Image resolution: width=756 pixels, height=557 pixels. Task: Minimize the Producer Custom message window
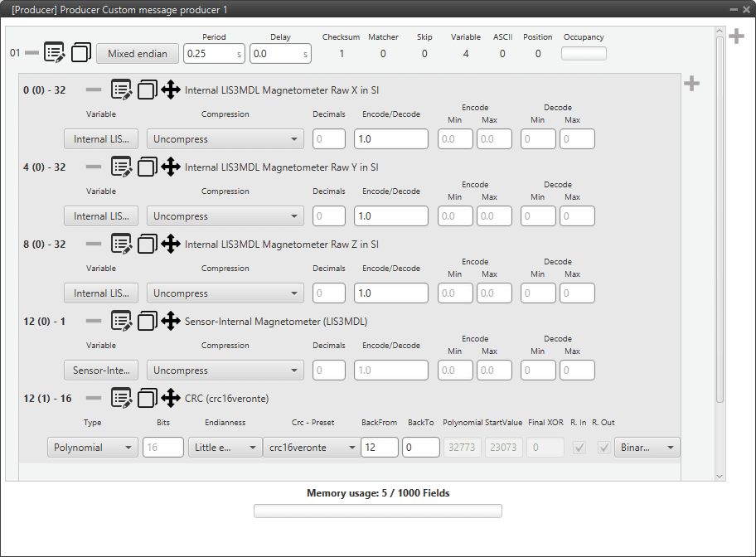(734, 10)
